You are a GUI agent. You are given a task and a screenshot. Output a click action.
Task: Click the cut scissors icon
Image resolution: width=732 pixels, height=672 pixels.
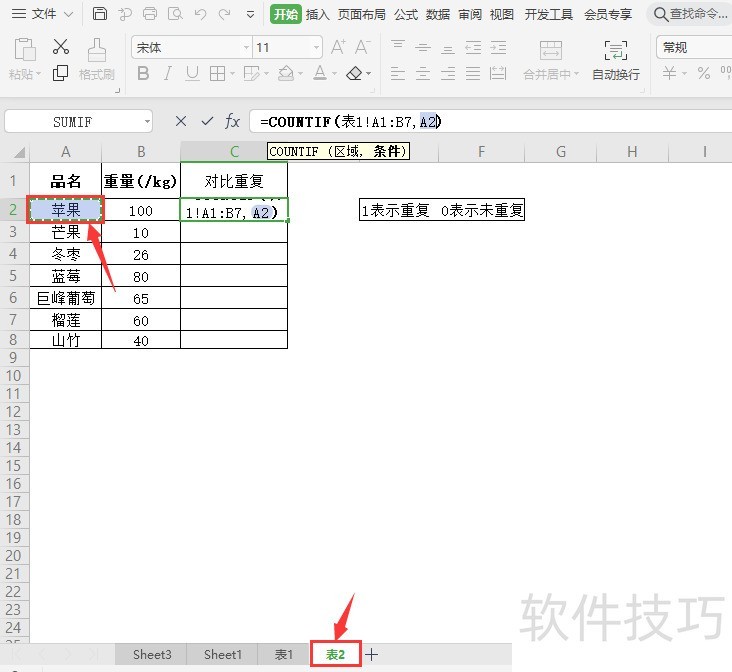coord(61,47)
